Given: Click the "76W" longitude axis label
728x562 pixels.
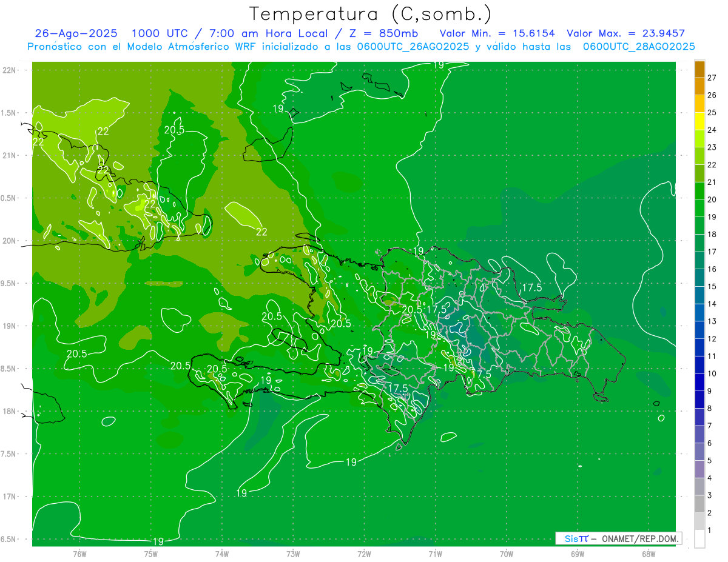Looking at the screenshot, I should [x=79, y=554].
